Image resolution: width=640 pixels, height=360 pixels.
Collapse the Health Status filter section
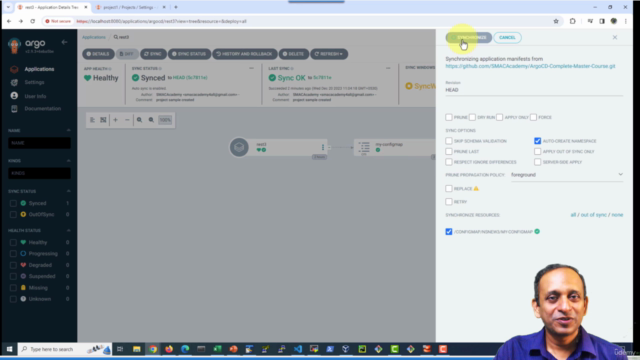(x=68, y=230)
